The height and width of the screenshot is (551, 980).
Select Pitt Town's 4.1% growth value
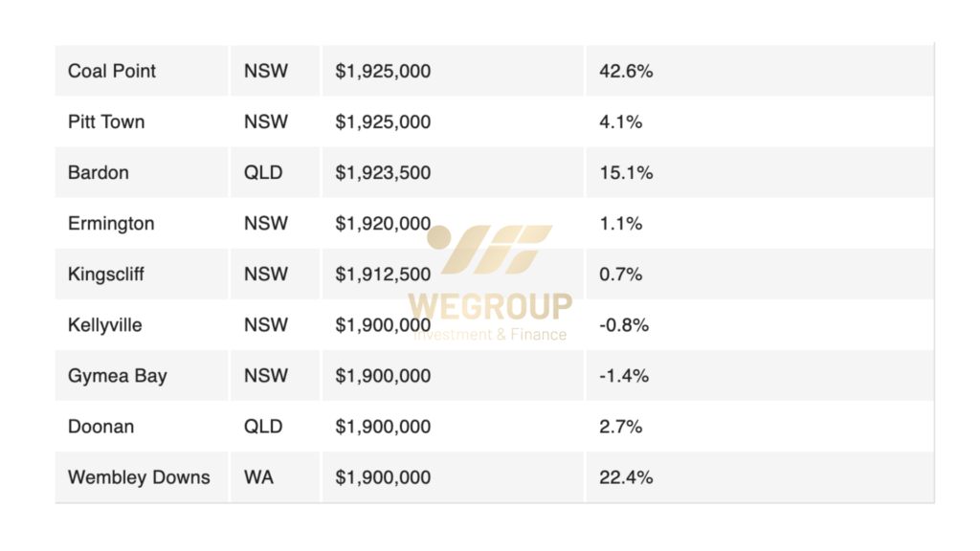click(x=620, y=122)
